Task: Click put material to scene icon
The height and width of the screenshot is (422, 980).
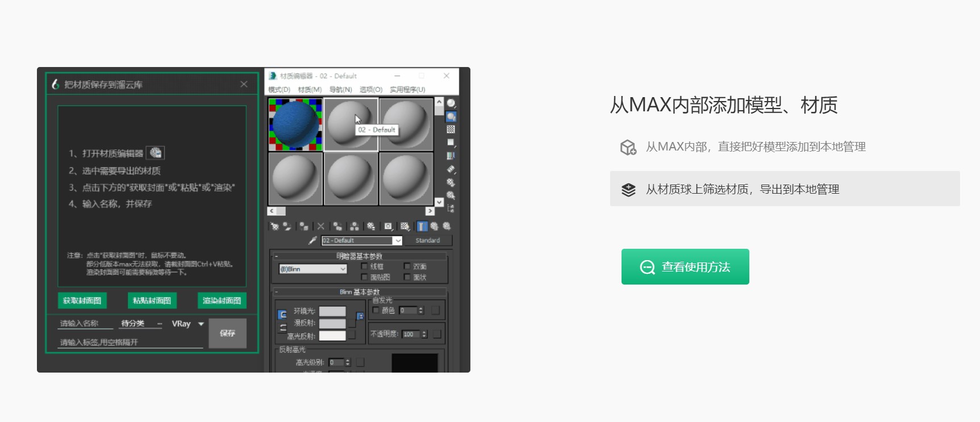Action: (x=287, y=226)
